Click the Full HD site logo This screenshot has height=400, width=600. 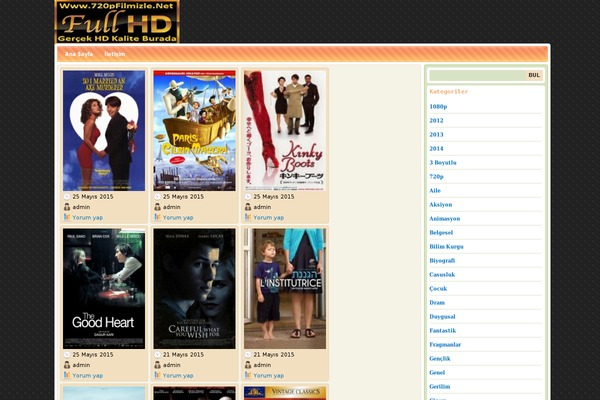117,21
